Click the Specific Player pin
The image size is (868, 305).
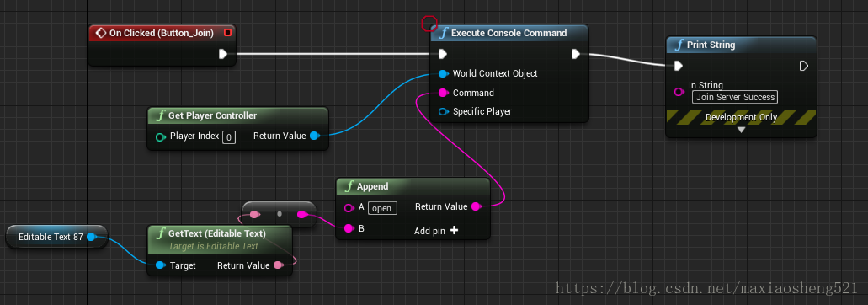[x=443, y=111]
